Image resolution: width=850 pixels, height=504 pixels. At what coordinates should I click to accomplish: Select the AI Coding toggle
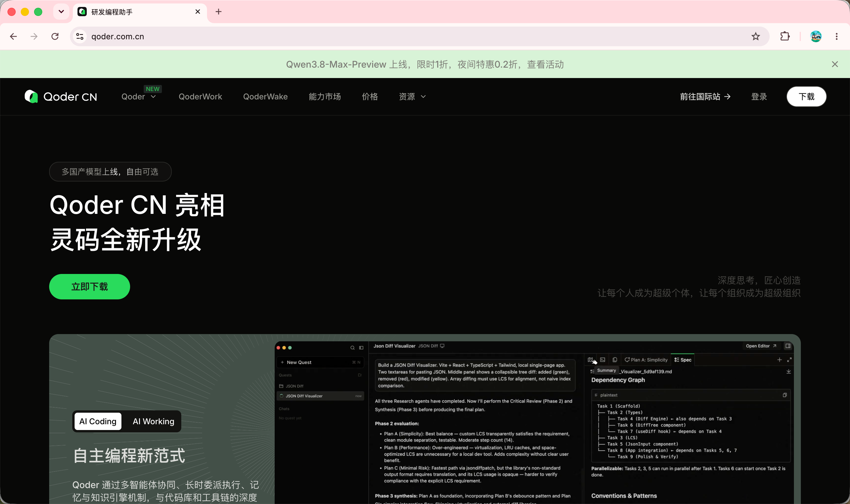98,421
